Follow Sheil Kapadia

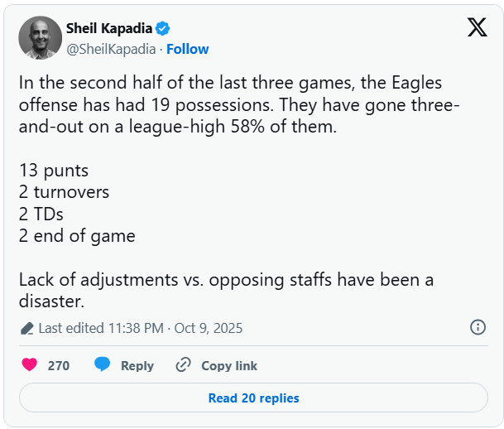click(188, 49)
